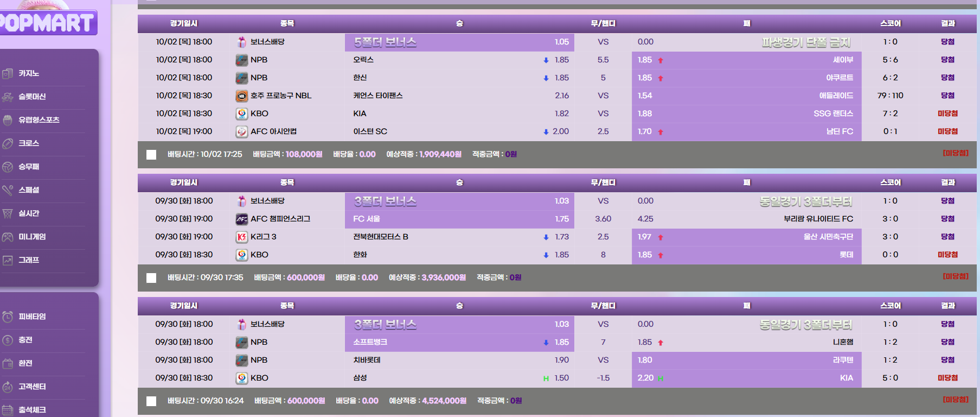Click the POPMART logo

click(48, 23)
